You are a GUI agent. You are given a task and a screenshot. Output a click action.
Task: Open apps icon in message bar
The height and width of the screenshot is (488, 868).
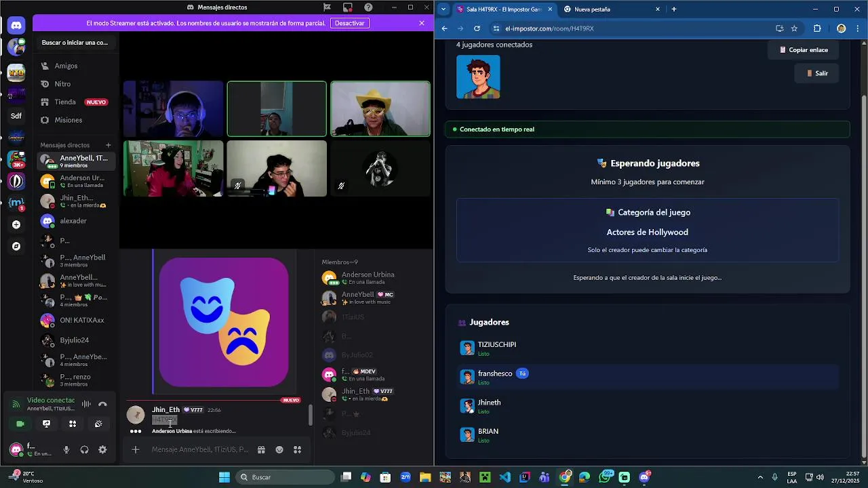point(297,449)
